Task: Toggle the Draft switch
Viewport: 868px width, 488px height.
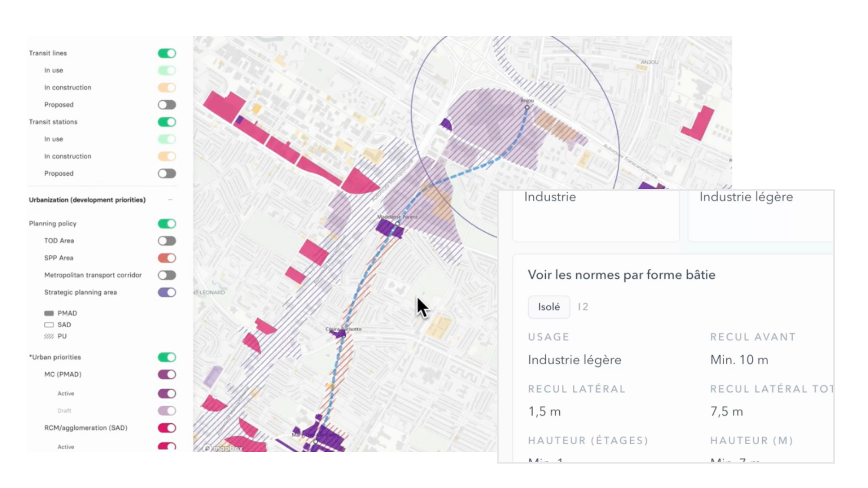Action: (x=167, y=411)
